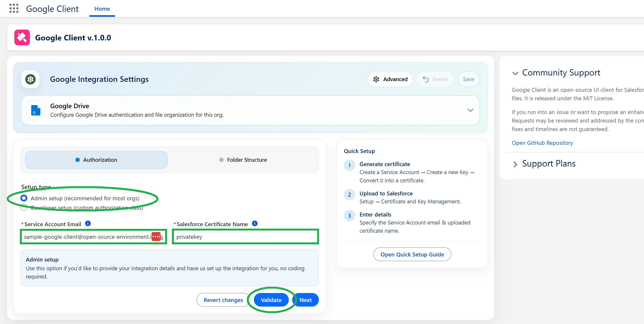Click Open Quick Setup Guide button
The width and height of the screenshot is (644, 324).
tap(412, 254)
